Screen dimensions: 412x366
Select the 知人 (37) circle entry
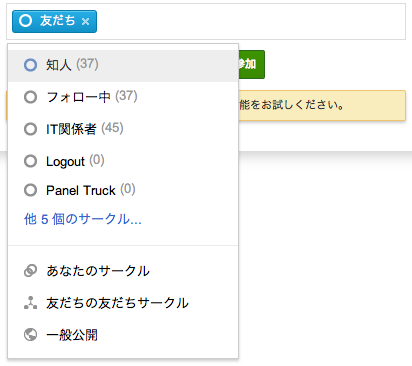click(x=123, y=65)
